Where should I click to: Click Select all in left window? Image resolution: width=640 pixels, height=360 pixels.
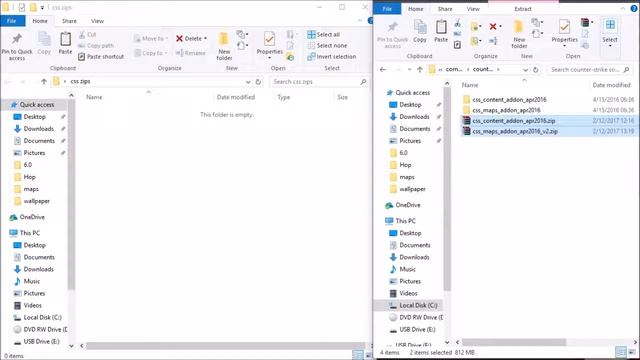324,35
